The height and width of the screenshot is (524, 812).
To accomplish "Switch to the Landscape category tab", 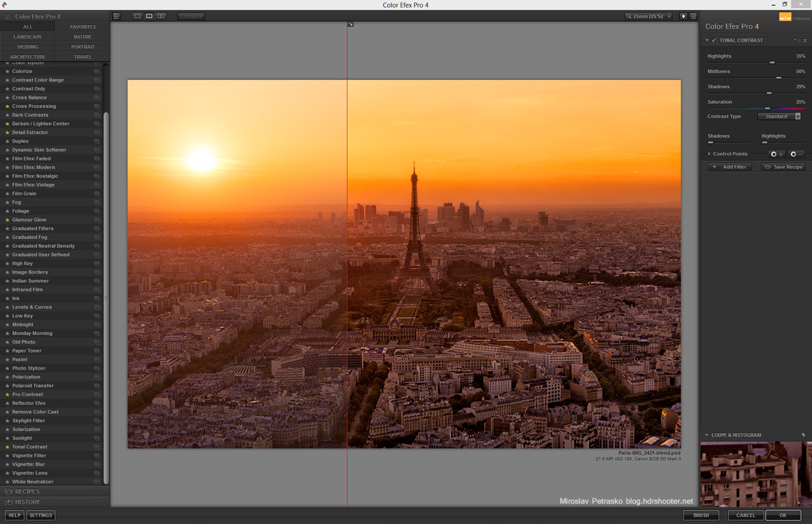I will tap(27, 37).
